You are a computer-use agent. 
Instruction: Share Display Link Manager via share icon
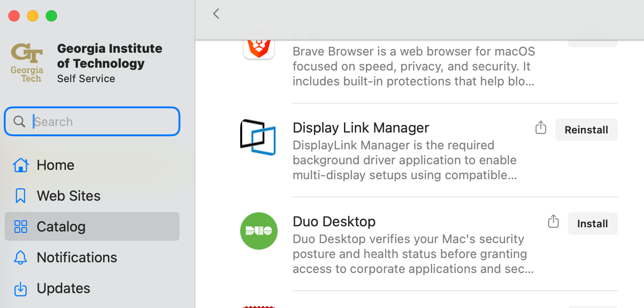pos(541,127)
